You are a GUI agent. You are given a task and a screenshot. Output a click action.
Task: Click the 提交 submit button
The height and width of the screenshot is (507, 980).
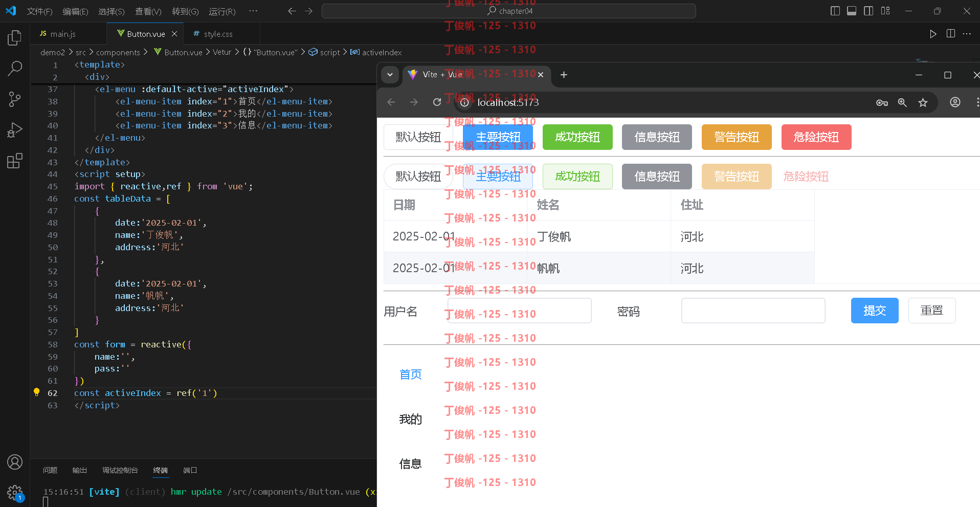tap(875, 311)
